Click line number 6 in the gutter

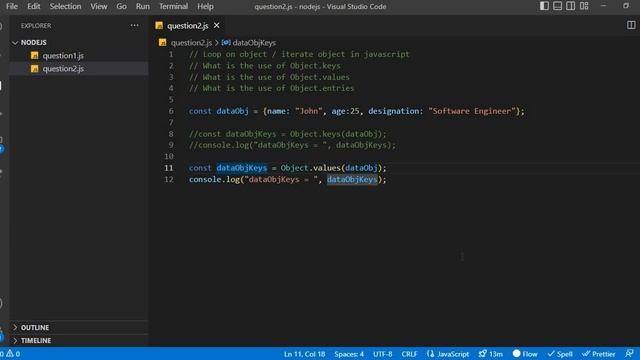point(171,111)
